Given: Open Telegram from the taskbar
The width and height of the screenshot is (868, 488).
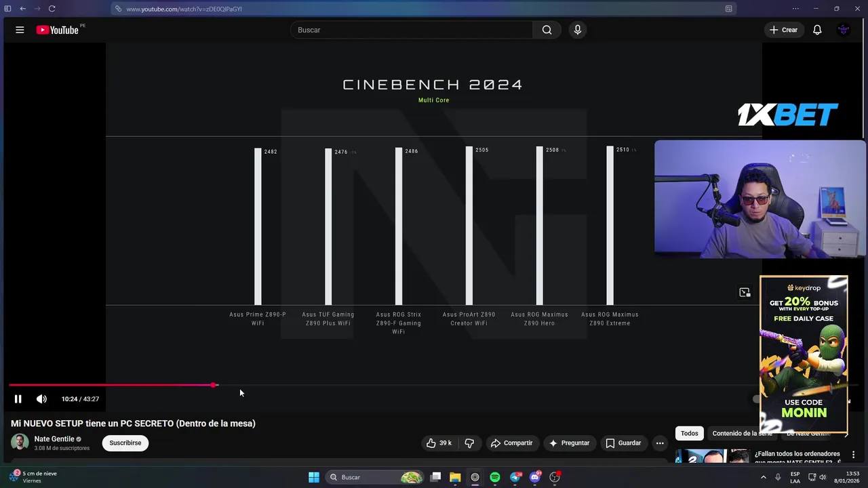Looking at the screenshot, I should coord(515,477).
